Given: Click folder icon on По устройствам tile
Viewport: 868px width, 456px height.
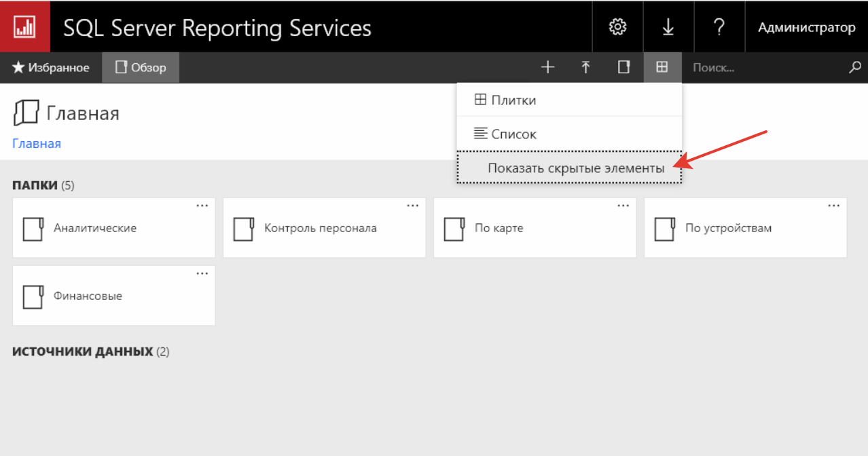Looking at the screenshot, I should (x=665, y=229).
